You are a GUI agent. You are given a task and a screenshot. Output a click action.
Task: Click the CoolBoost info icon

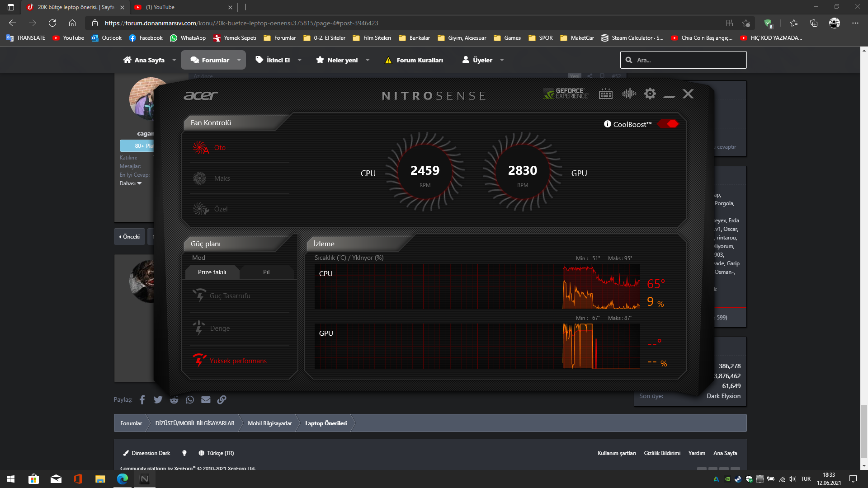pyautogui.click(x=607, y=124)
